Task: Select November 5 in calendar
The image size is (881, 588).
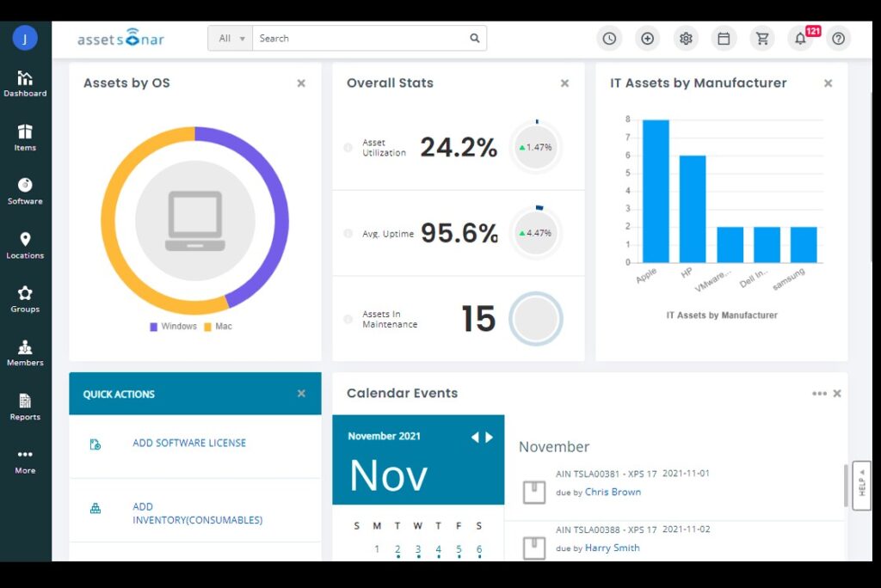Action: 459,549
